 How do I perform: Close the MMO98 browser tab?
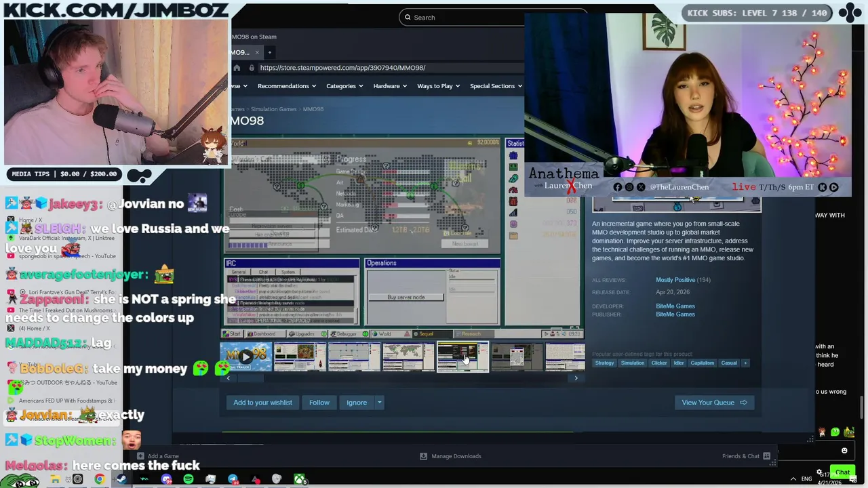click(257, 52)
